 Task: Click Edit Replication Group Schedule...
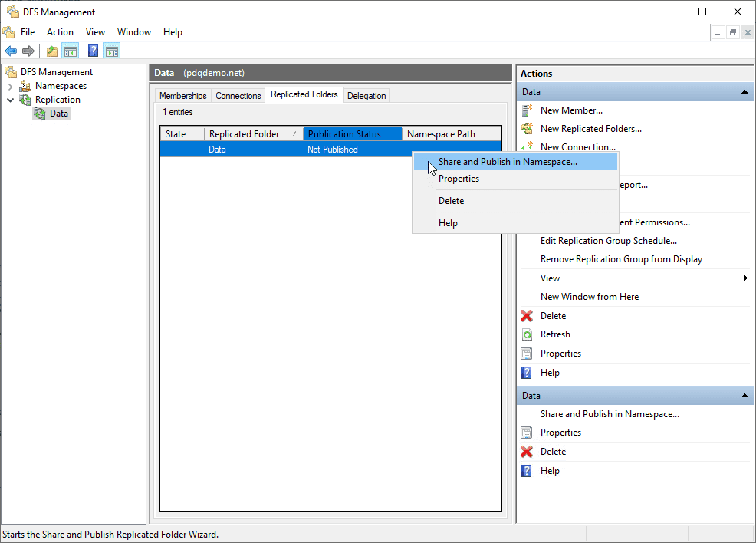coord(609,241)
